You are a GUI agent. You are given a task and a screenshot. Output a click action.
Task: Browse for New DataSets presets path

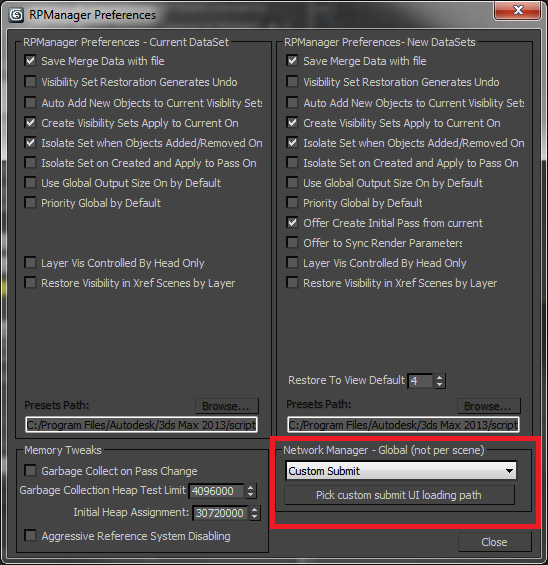(x=489, y=406)
